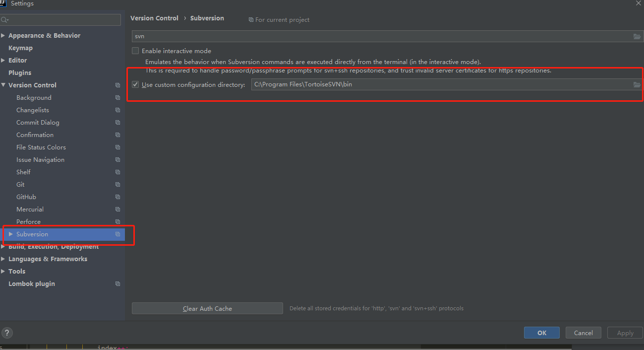Click the project-scope icon beside Changelists
The width and height of the screenshot is (644, 350).
click(x=117, y=110)
